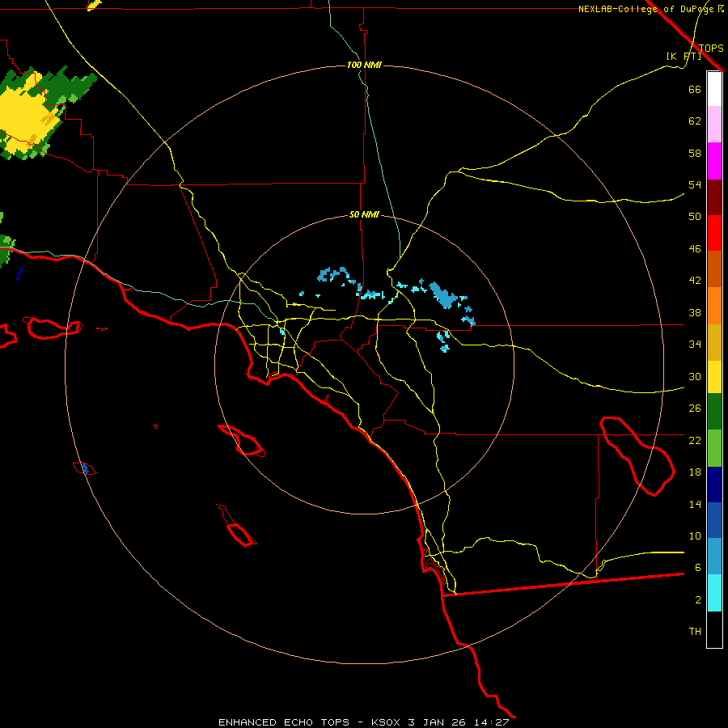Click the legend value '18'
Screen dimensions: 728x728
coord(695,472)
